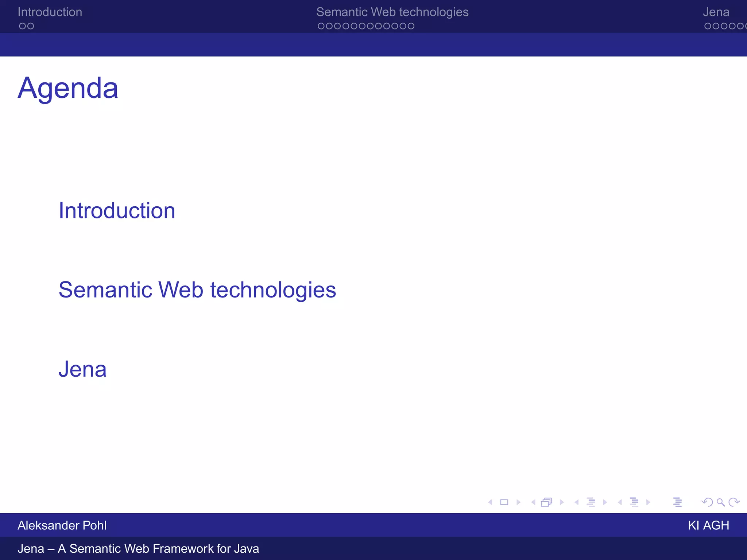Jump to next subsection arrow
This screenshot has width=747, height=560.
pyautogui.click(x=605, y=502)
